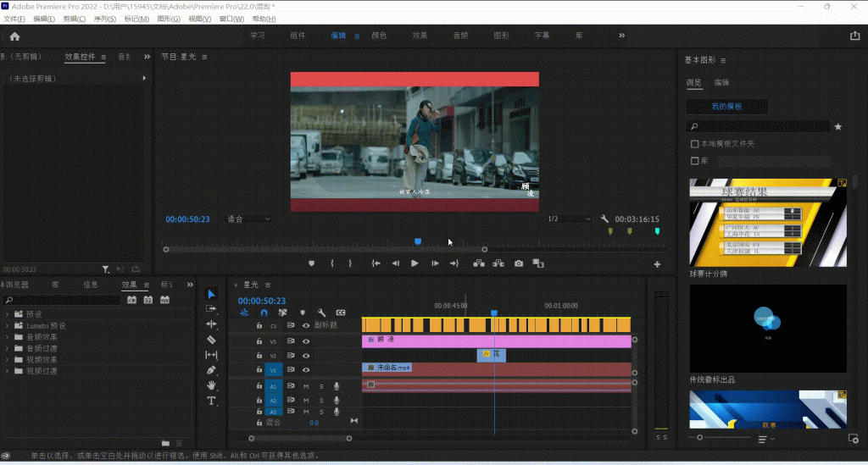Switch to the 颜色 workspace tab
The height and width of the screenshot is (465, 868).
click(379, 36)
